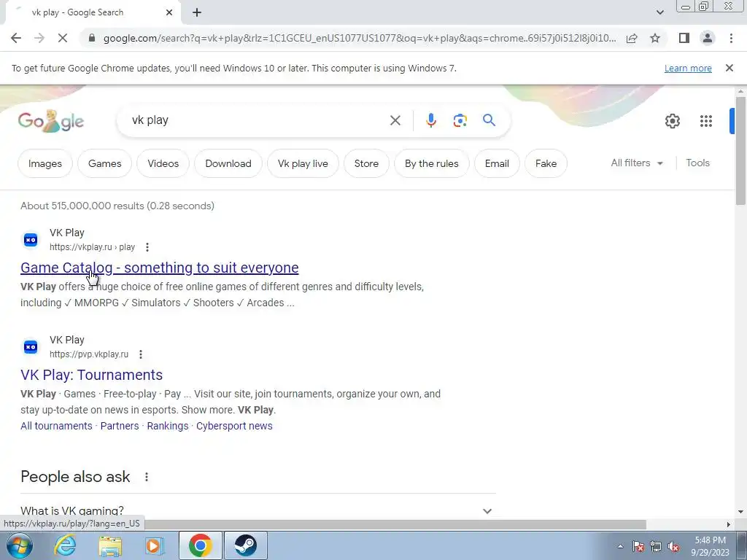
Task: Share this page from address bar
Action: click(x=632, y=38)
